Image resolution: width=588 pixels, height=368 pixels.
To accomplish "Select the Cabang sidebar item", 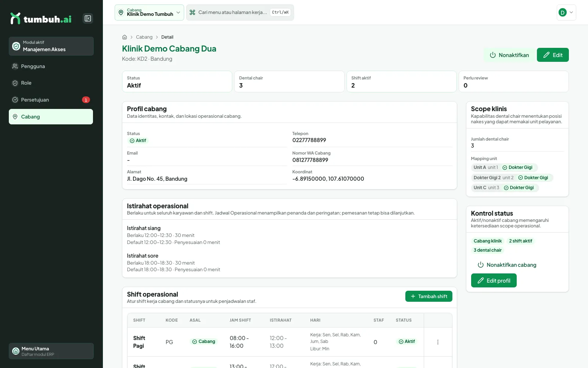I will (x=51, y=117).
